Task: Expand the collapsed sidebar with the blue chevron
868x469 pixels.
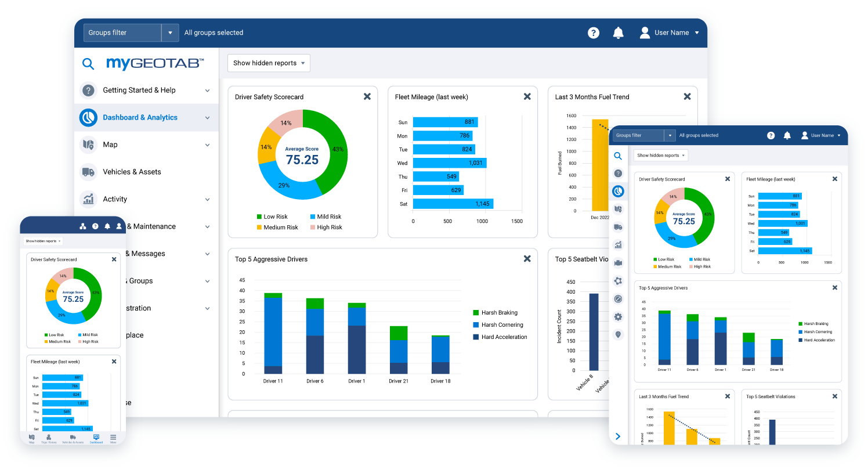Action: pos(618,436)
